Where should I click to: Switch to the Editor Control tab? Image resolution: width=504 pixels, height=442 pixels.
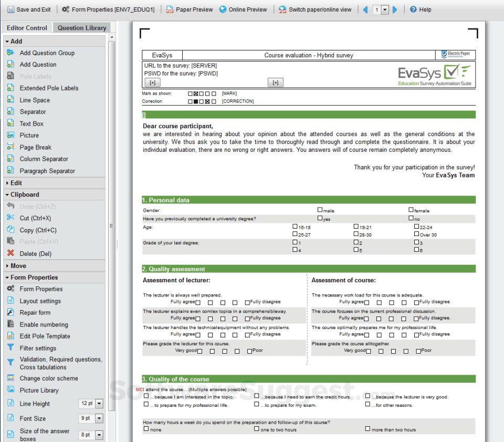coord(27,28)
